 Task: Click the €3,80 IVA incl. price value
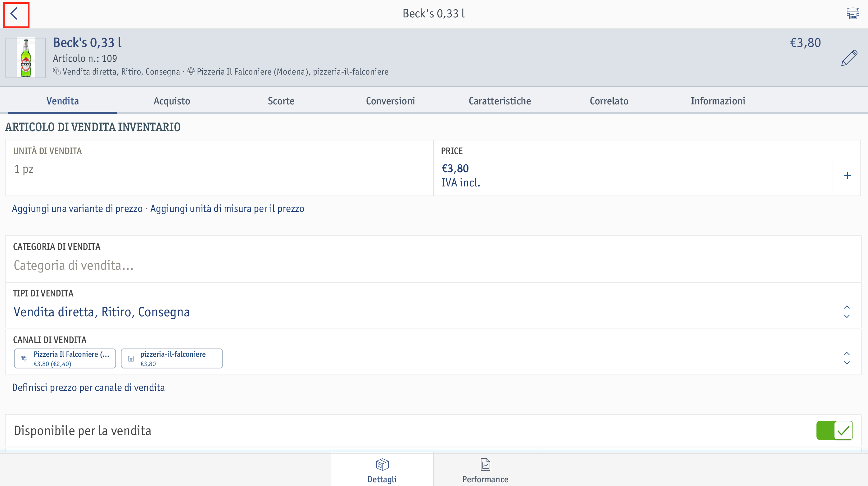point(461,175)
